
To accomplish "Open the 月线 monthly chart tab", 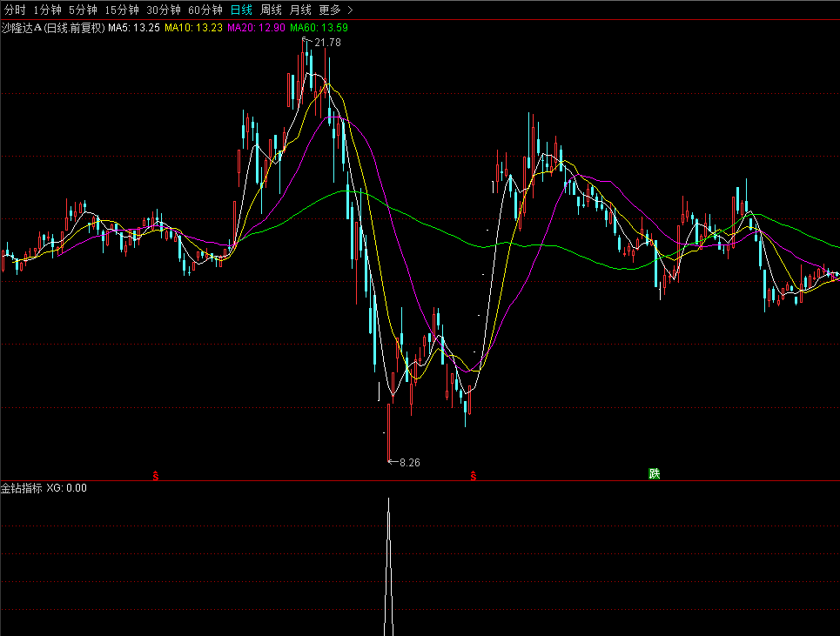I will click(300, 10).
